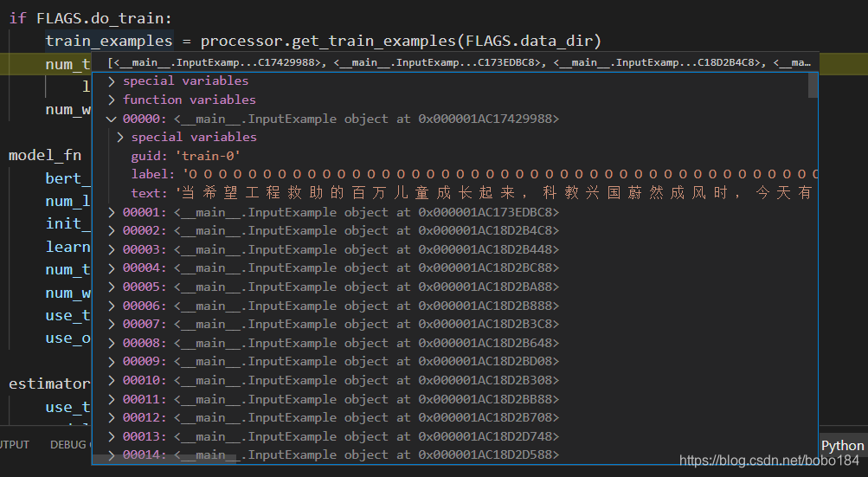
Task: Open the DEBUG console panel tab
Action: point(68,444)
